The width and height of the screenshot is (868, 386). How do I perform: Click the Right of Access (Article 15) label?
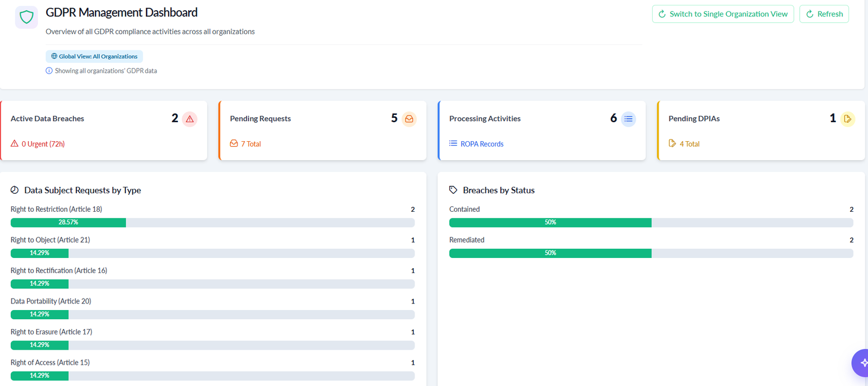tap(50, 362)
